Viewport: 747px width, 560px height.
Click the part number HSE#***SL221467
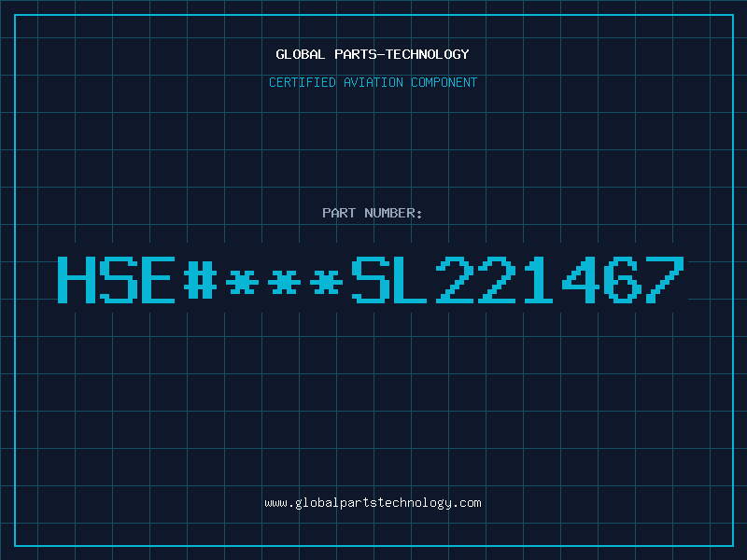point(371,279)
